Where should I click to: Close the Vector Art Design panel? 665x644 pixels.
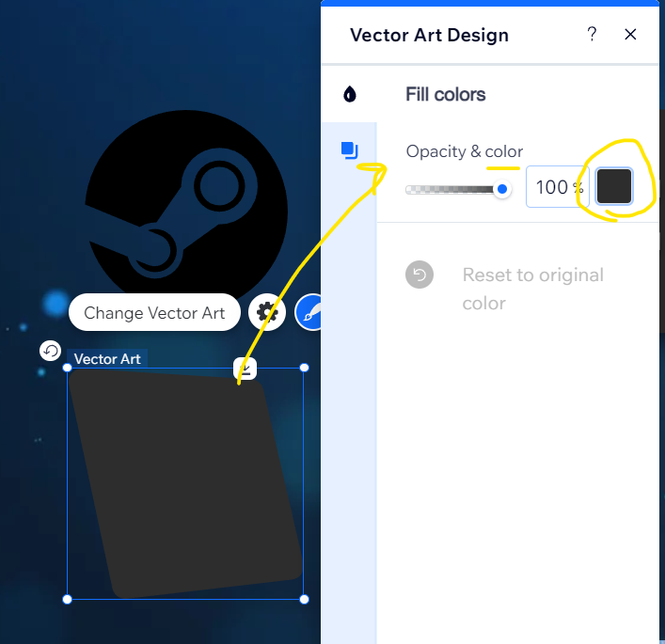coord(630,35)
